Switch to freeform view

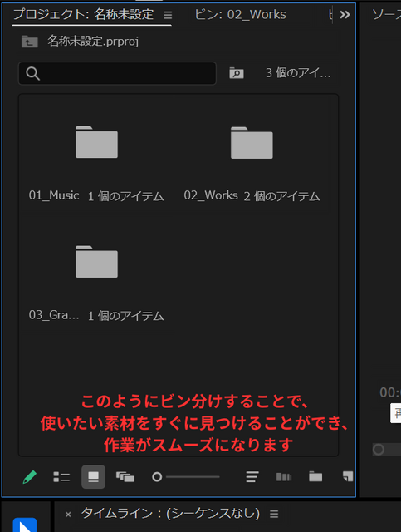(x=125, y=477)
